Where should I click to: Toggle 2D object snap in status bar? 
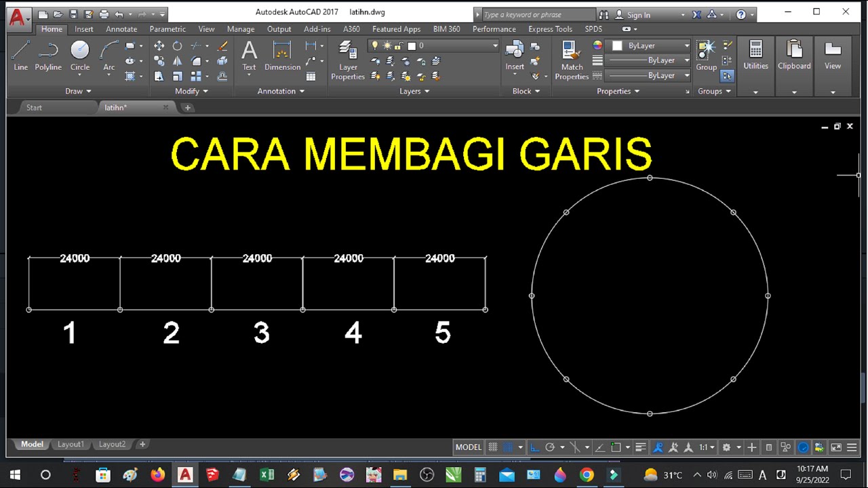coord(616,447)
